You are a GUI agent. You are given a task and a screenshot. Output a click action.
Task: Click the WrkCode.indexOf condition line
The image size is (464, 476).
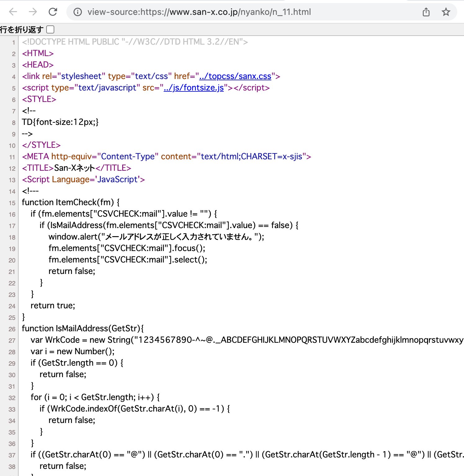coord(135,409)
